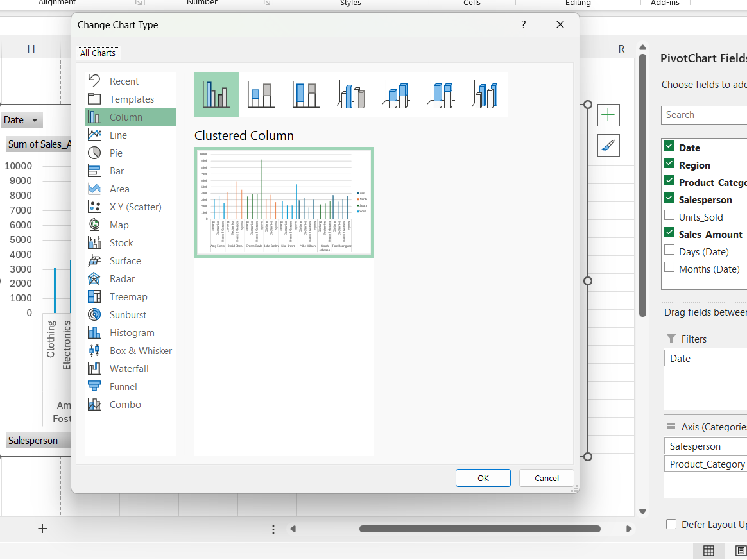The width and height of the screenshot is (747, 560).
Task: Open Chart Elements plus button
Action: coord(608,115)
